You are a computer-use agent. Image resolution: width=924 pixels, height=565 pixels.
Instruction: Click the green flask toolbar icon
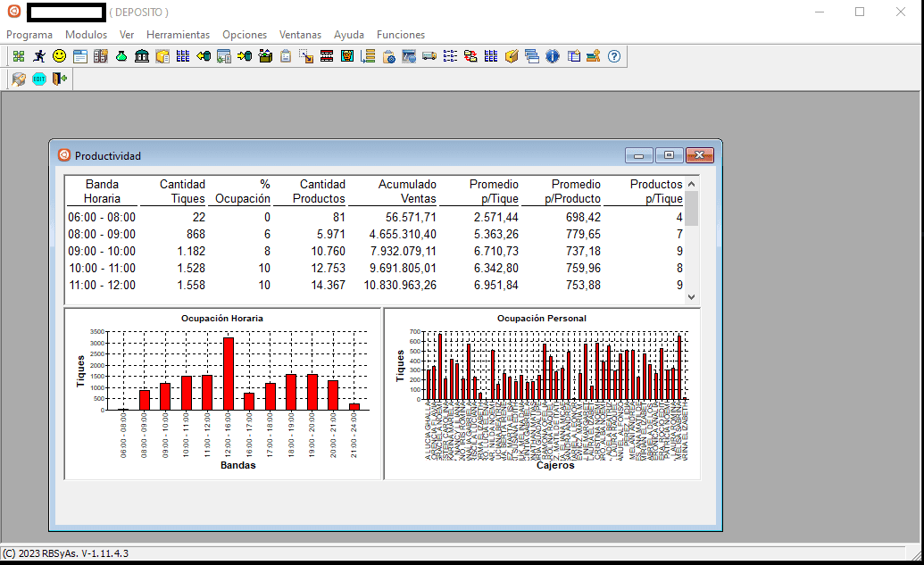tap(121, 56)
